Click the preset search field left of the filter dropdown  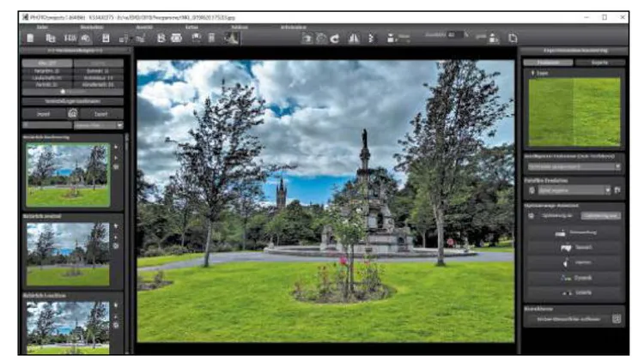(x=47, y=125)
